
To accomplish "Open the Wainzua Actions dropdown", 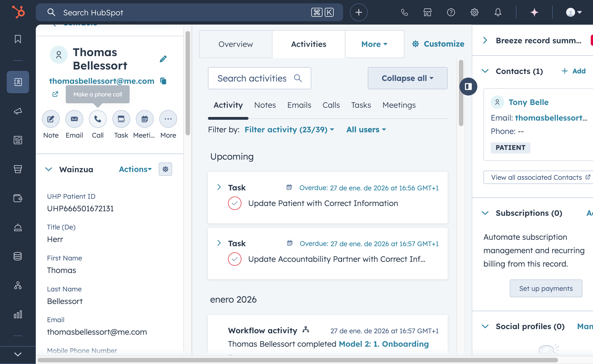I will 135,169.
